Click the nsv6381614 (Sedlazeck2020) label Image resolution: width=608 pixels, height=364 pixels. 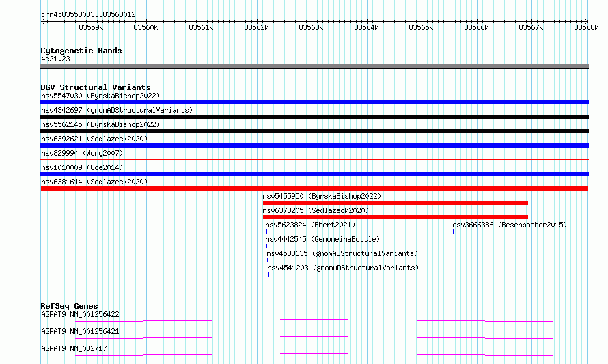pyautogui.click(x=94, y=182)
